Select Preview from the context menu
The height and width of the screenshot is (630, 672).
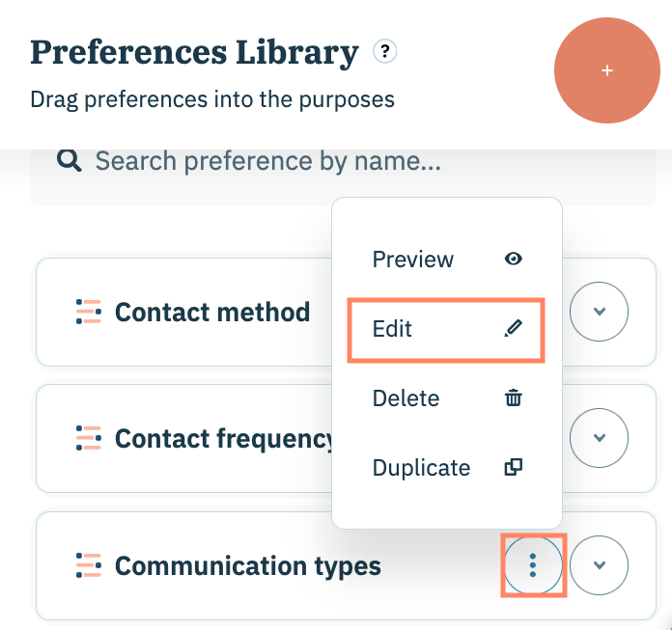[x=413, y=260]
